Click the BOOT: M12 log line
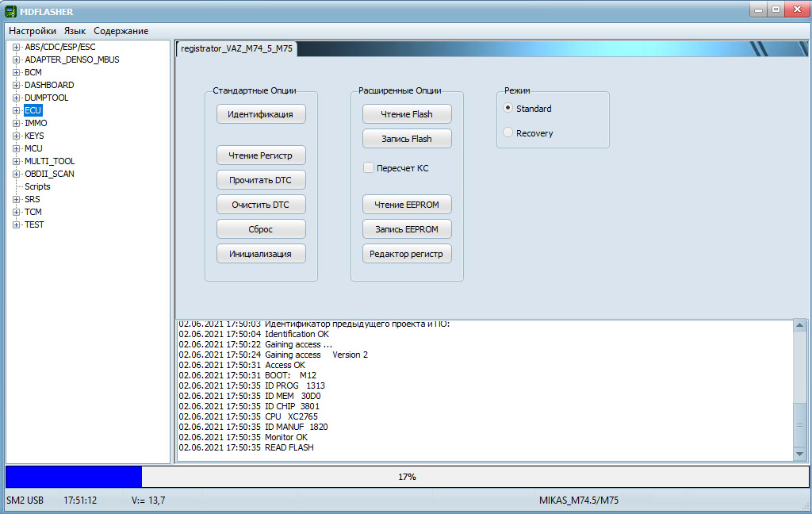Screen dimensions: 812x514 click(x=247, y=376)
